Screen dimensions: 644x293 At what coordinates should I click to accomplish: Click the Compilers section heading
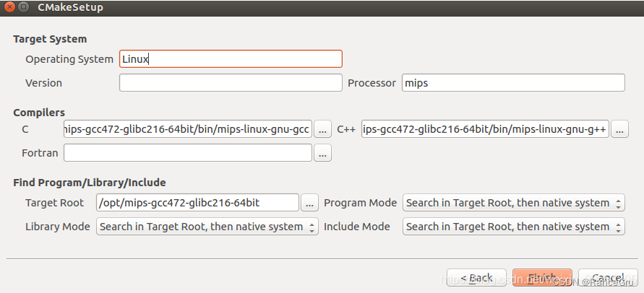(39, 113)
